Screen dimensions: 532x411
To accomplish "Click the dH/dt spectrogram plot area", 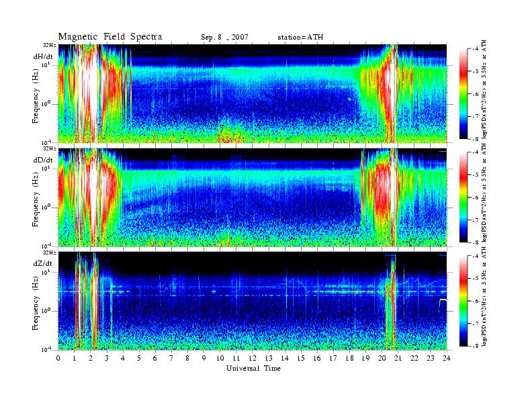I will coord(253,93).
